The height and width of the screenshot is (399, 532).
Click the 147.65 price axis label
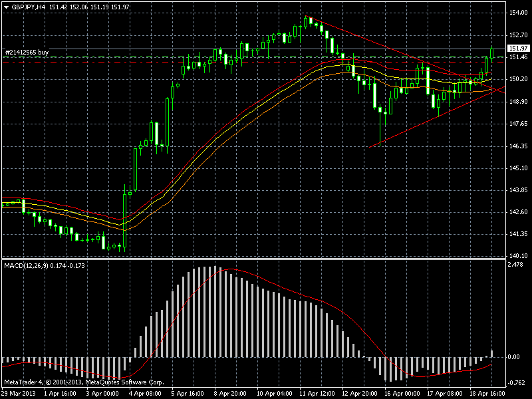[x=519, y=124]
